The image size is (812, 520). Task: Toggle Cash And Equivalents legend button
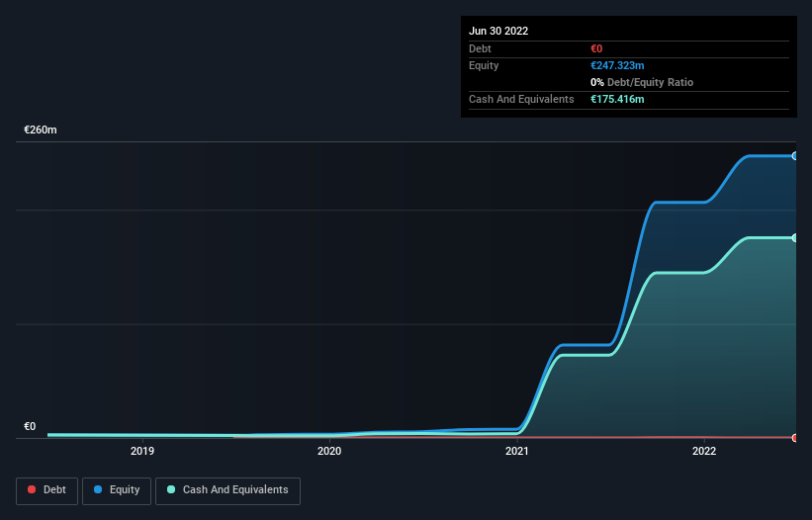pyautogui.click(x=227, y=490)
